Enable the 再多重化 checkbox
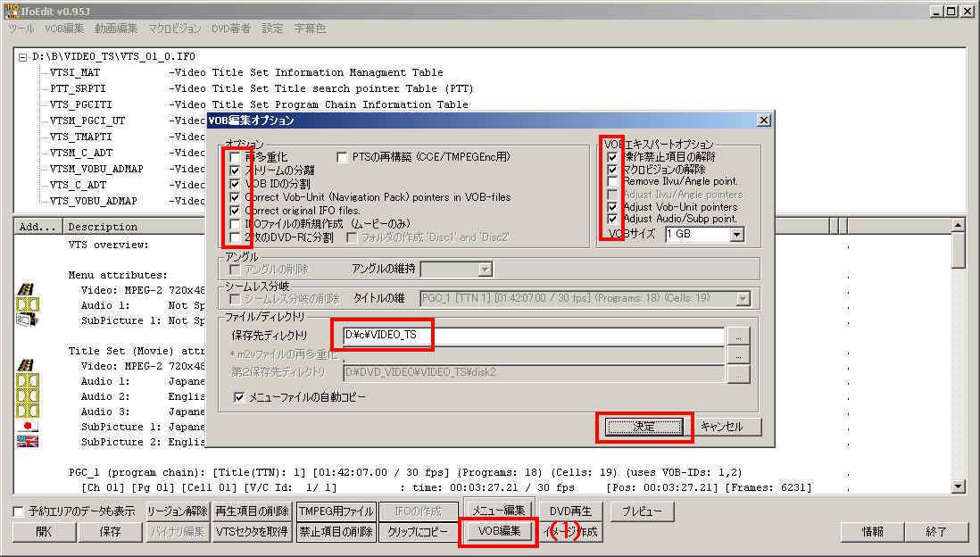 (x=236, y=157)
